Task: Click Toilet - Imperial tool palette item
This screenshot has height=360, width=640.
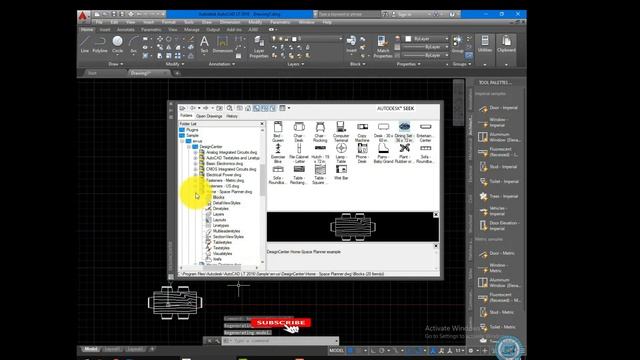Action: pyautogui.click(x=499, y=182)
